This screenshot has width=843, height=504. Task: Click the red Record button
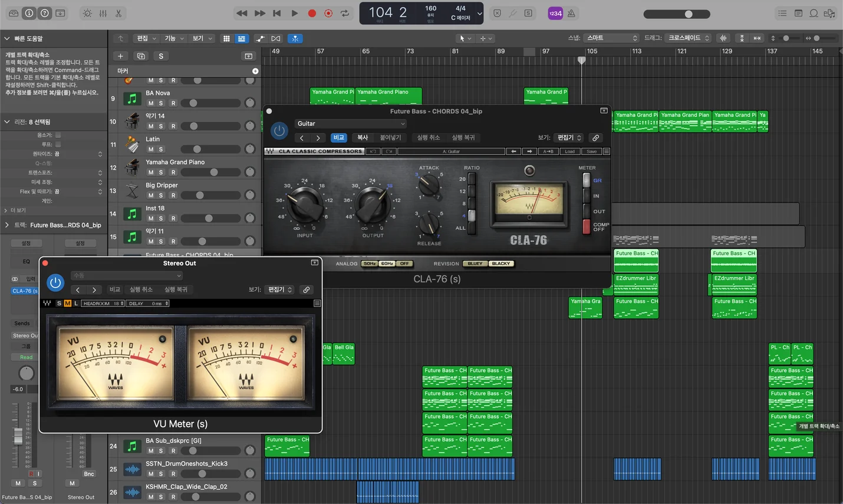point(312,13)
